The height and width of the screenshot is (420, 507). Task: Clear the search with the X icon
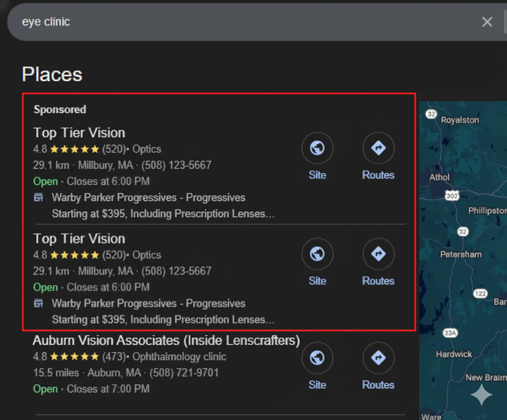487,22
